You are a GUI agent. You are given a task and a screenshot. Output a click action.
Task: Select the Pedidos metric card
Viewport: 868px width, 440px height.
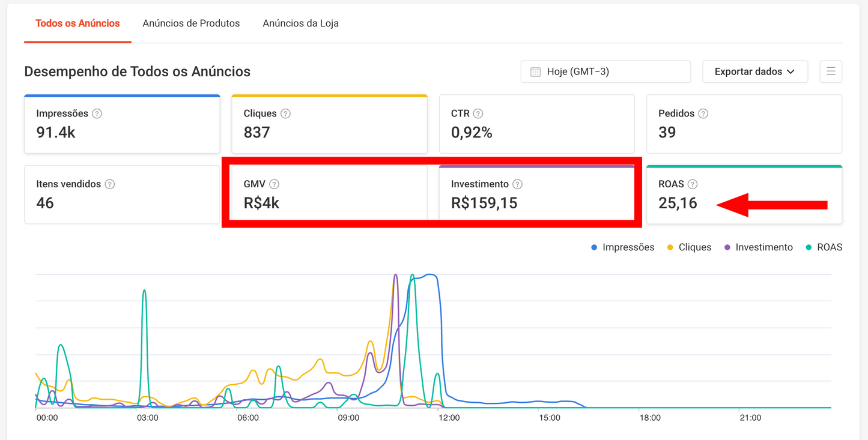(x=744, y=124)
